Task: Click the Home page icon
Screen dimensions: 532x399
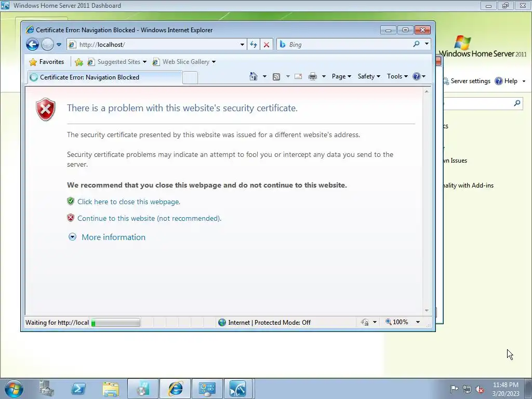Action: [253, 76]
